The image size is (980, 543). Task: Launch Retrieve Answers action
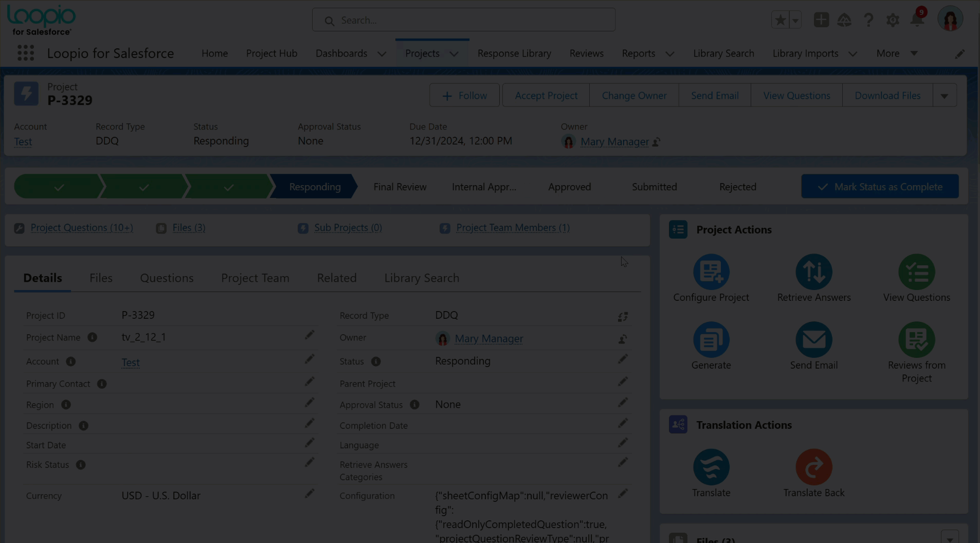[x=814, y=271]
